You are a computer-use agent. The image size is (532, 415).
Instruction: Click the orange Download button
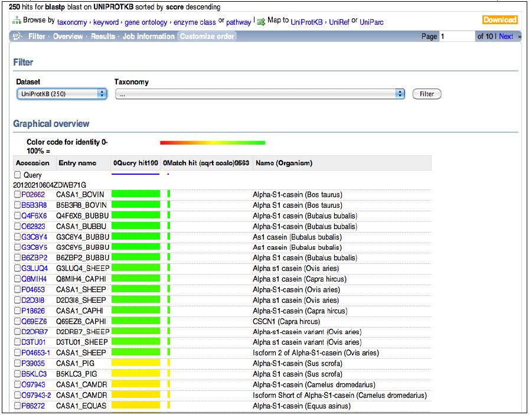[x=500, y=20]
